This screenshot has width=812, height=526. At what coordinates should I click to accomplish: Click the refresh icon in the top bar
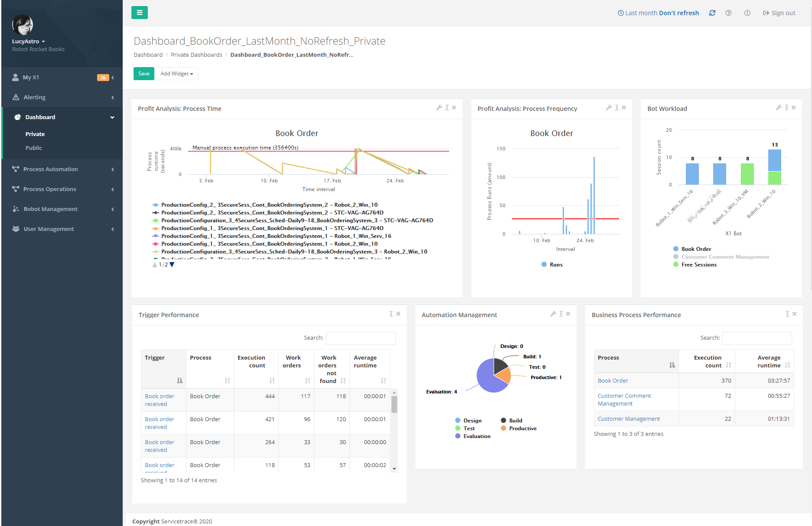[x=712, y=13]
